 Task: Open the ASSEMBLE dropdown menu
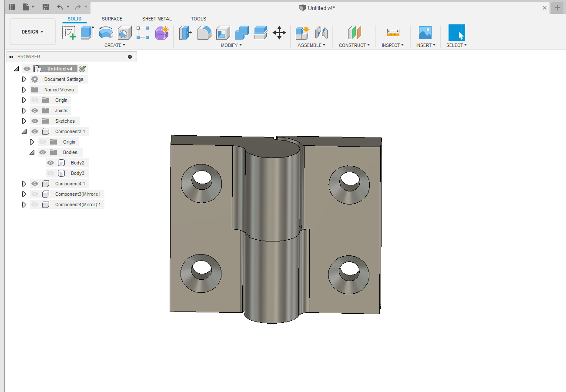311,45
